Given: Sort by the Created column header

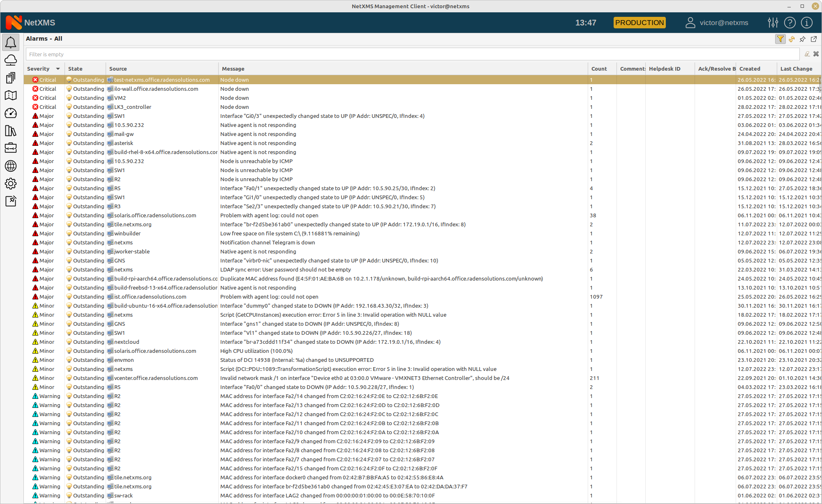Looking at the screenshot, I should (x=750, y=69).
